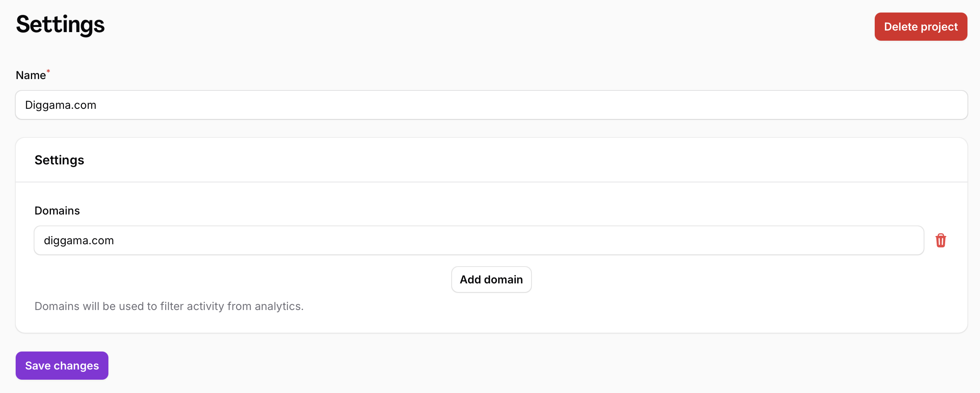Select the delete icon next to the domain field

coord(941,240)
